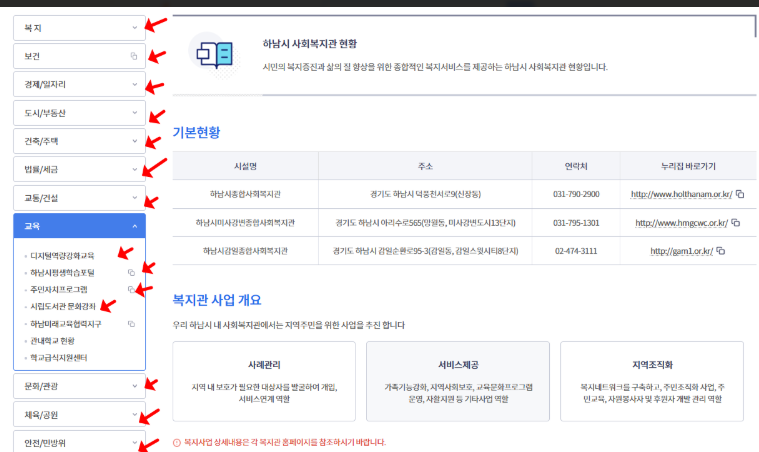Click the new-window icon after holthanam.or.kr link
This screenshot has height=452, width=759.
[x=740, y=194]
